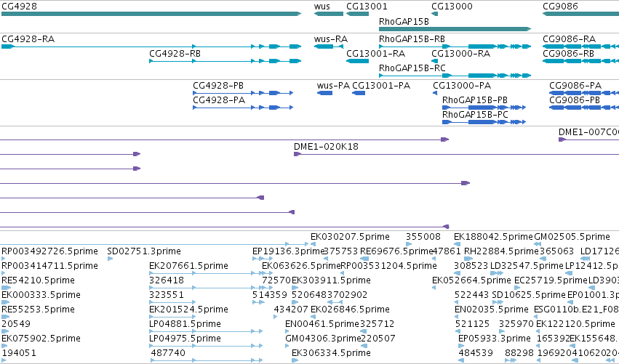The image size is (619, 364).
Task: Select the SD02751.3prime EST label
Action: pos(144,251)
